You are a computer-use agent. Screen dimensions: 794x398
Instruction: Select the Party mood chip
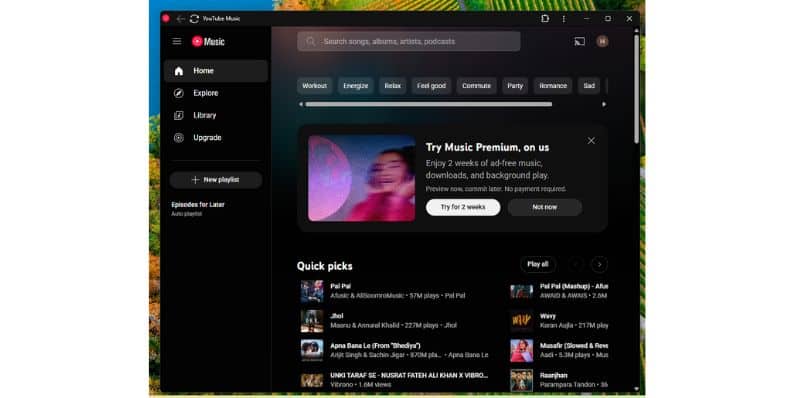tap(515, 86)
